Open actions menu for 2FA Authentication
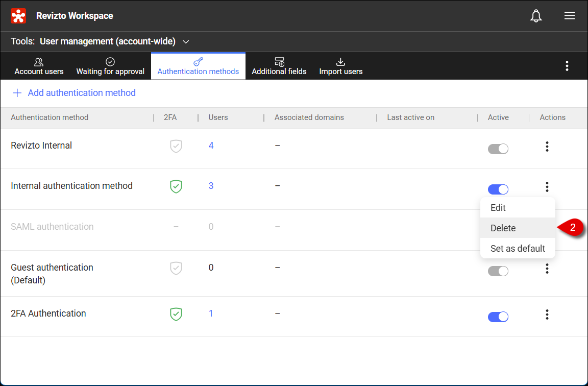This screenshot has width=588, height=386. pos(547,315)
